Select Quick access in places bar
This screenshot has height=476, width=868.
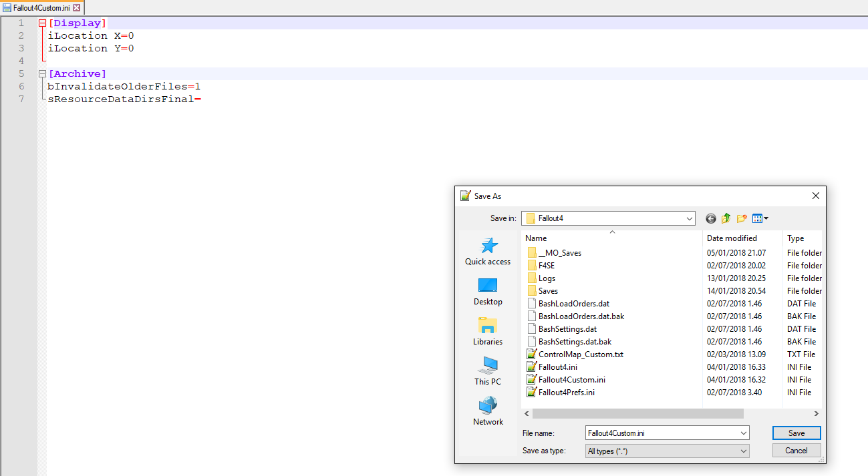point(488,252)
